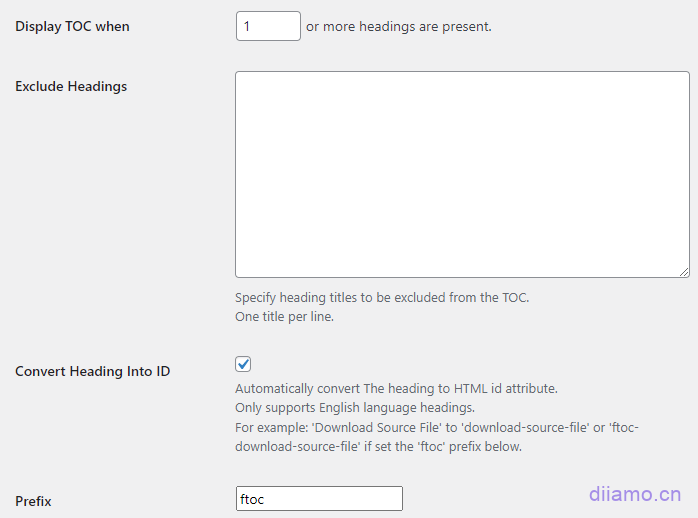This screenshot has height=518, width=698.
Task: Click inside the Exclude Headings text area
Action: pyautogui.click(x=462, y=174)
